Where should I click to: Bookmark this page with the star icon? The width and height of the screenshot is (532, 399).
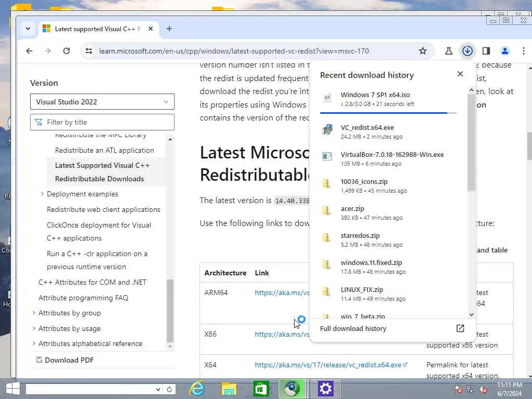[x=423, y=51]
